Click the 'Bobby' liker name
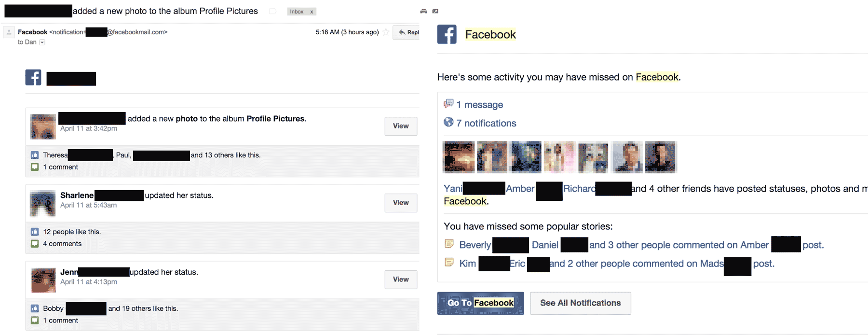868x335 pixels. pos(53,308)
